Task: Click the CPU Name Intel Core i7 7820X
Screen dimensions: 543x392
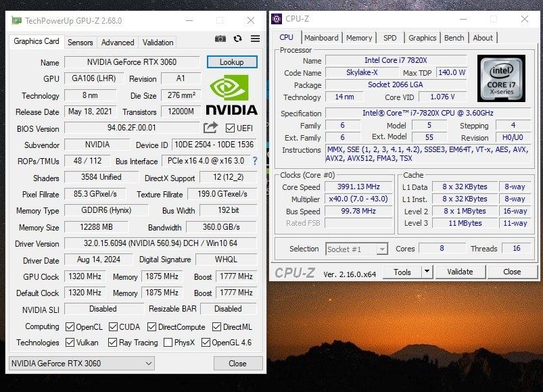Action: point(396,60)
